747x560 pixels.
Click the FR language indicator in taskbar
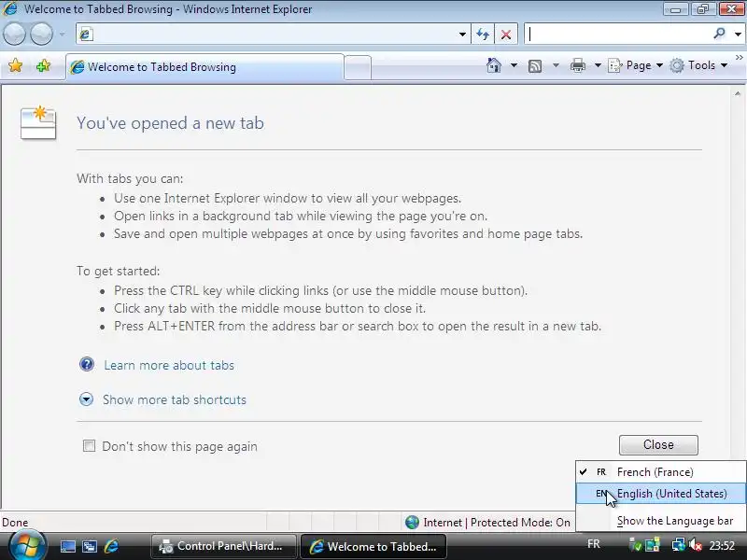click(594, 544)
